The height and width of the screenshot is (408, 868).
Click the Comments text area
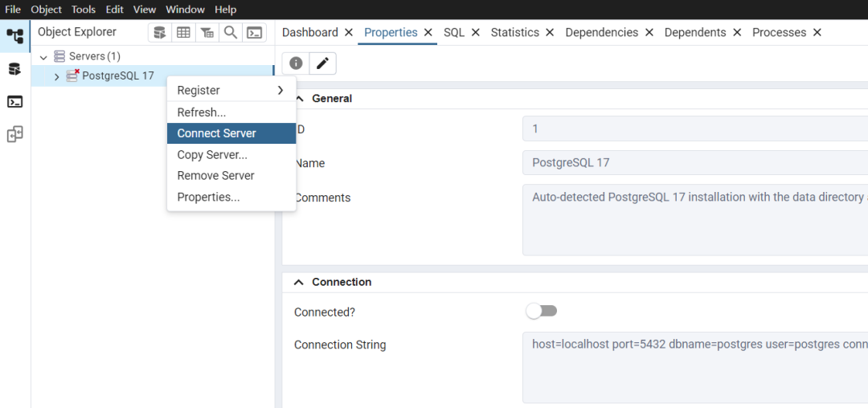point(695,220)
